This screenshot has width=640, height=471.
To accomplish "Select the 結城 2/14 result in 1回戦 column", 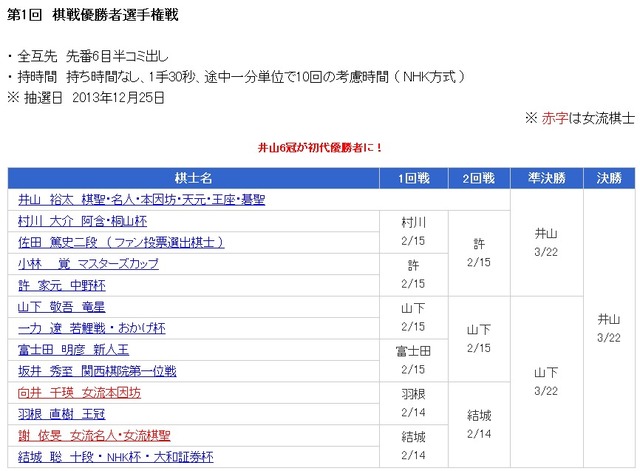I will [x=413, y=446].
